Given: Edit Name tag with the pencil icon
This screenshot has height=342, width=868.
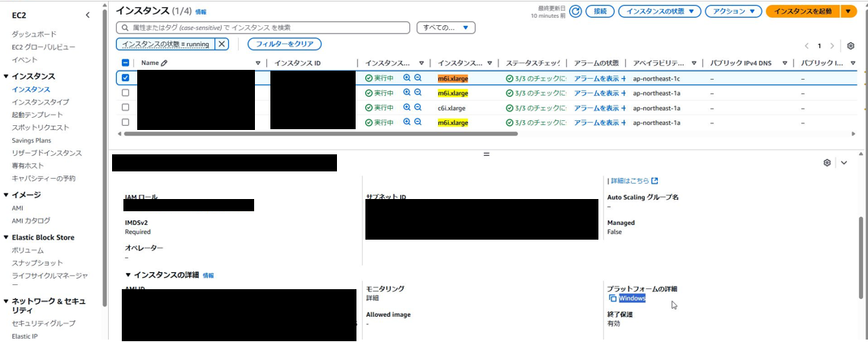Looking at the screenshot, I should tap(164, 63).
